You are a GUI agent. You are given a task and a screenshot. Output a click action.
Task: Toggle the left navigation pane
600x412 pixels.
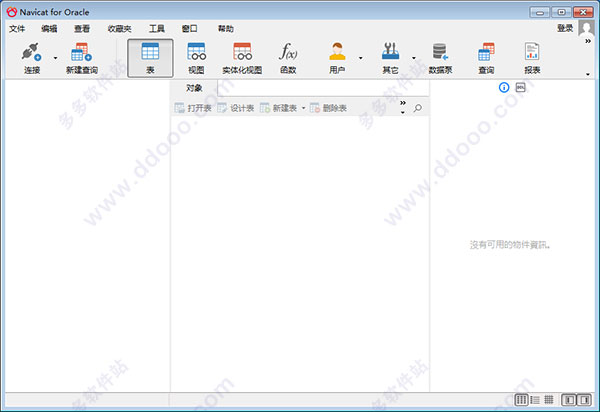[569, 400]
